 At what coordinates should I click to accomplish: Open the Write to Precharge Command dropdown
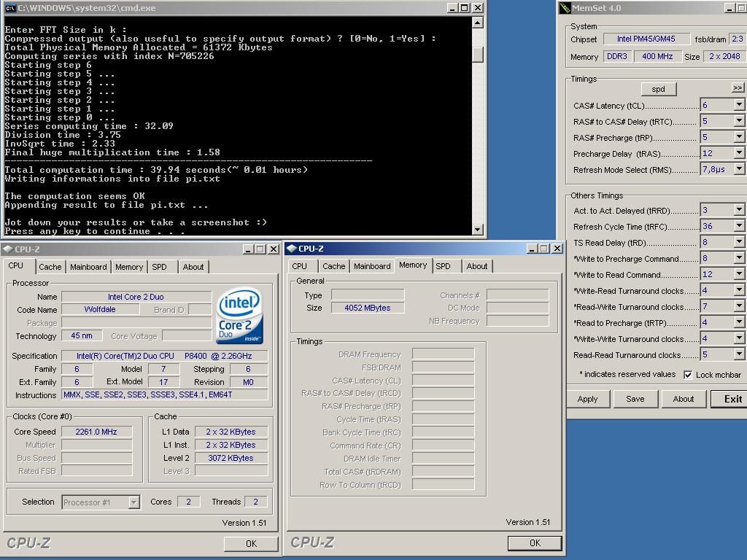click(739, 259)
